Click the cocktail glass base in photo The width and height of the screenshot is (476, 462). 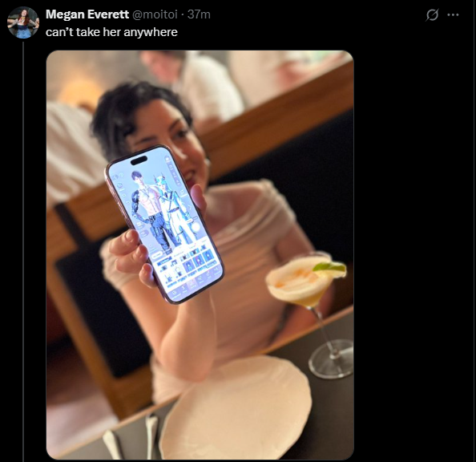[331, 360]
